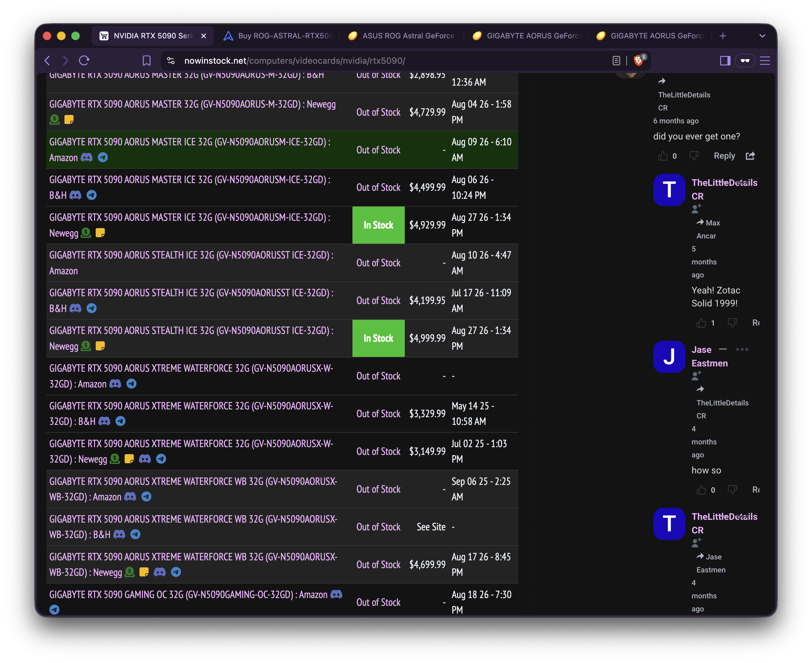Reload the current page
The image size is (812, 663).
[x=84, y=60]
